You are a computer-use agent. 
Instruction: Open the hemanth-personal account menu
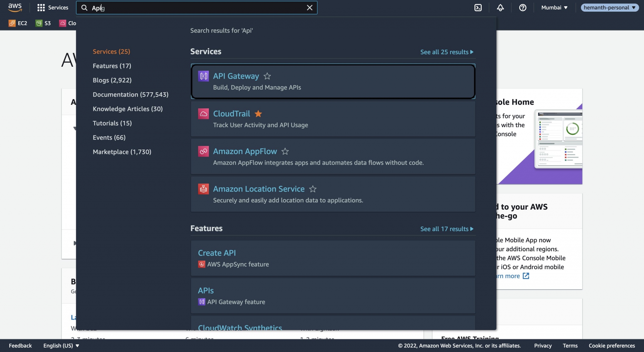click(x=609, y=7)
